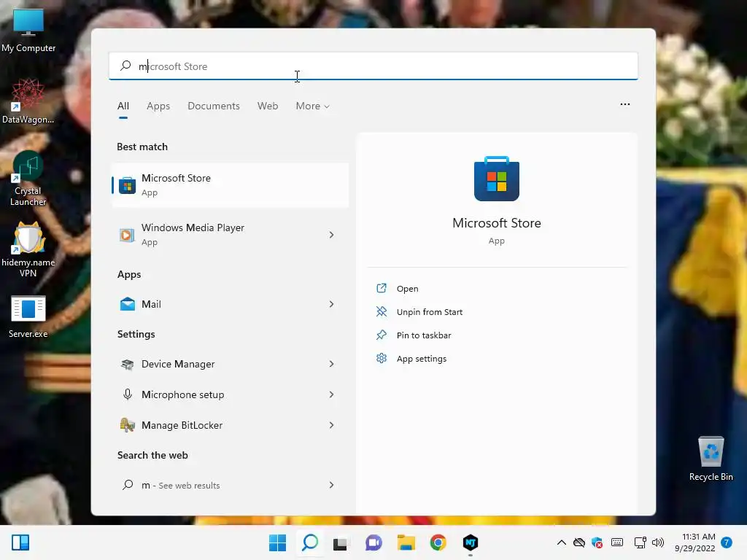
Task: Click the taskbar Search icon
Action: tap(310, 542)
